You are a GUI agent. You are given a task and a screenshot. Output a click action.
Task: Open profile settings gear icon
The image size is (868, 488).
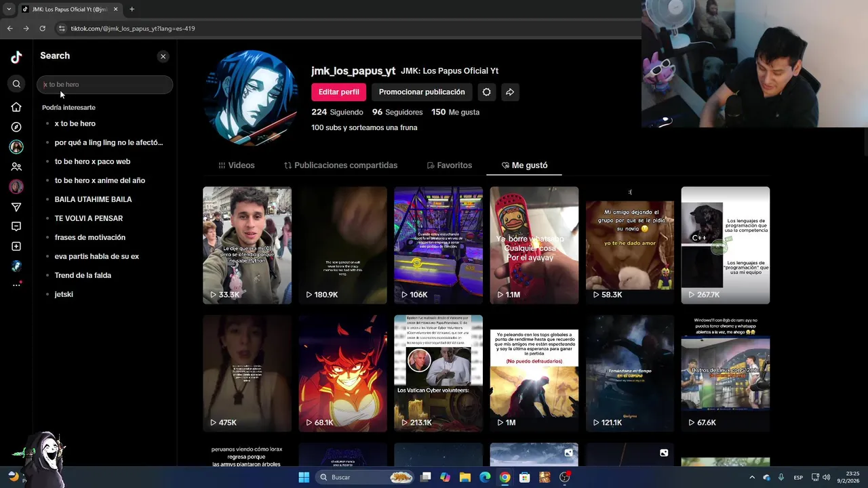(486, 92)
